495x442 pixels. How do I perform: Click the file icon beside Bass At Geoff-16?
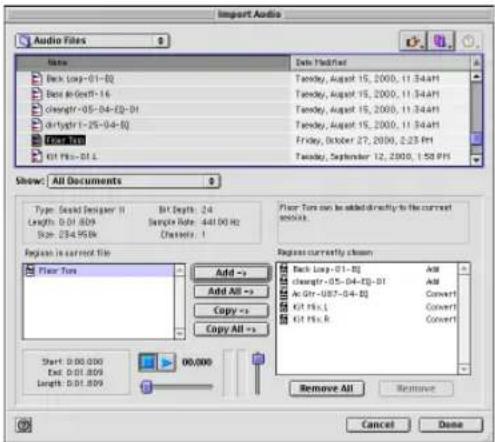37,94
